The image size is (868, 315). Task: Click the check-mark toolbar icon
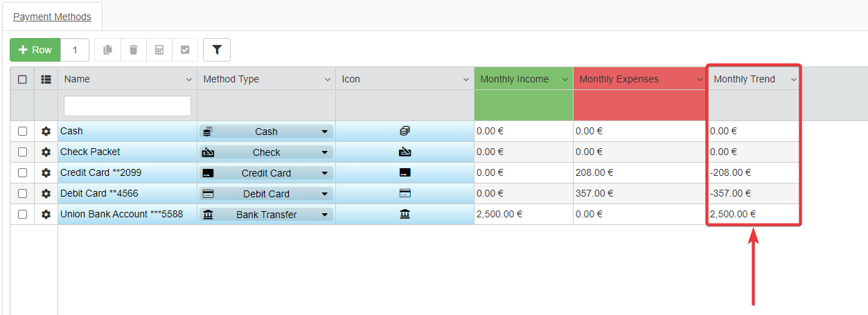coord(185,50)
